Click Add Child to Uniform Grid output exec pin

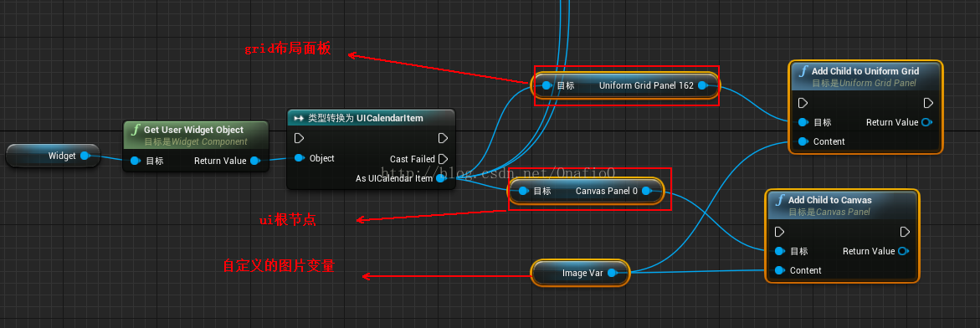tap(928, 102)
